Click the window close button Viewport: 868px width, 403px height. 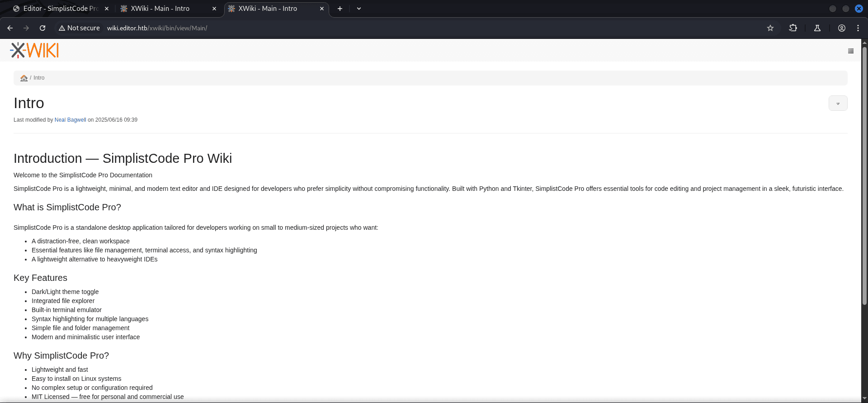[x=859, y=9]
